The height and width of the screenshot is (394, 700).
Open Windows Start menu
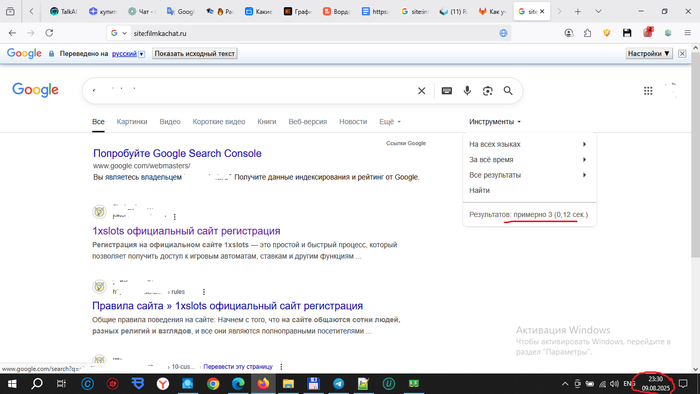(12, 384)
